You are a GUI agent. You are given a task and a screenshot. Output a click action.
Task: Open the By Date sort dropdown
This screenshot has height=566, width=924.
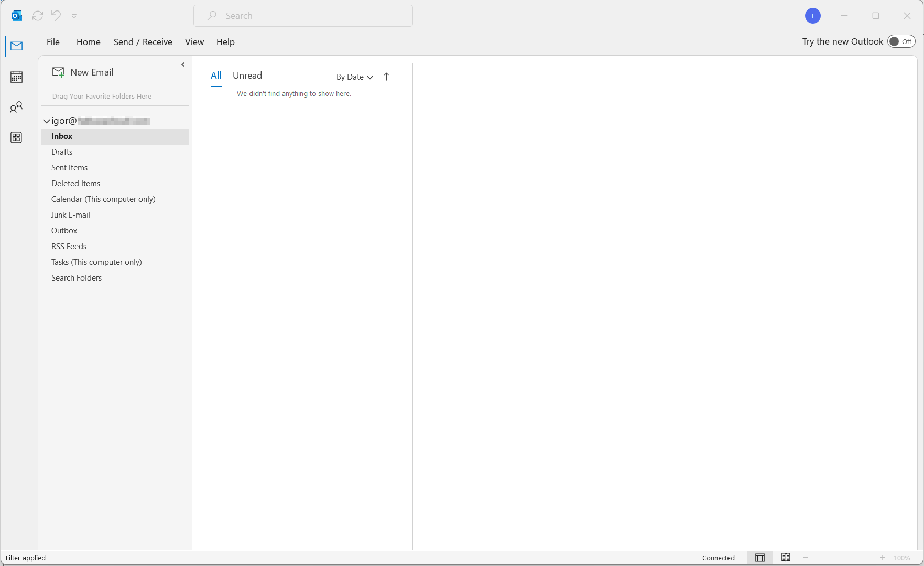(x=354, y=77)
